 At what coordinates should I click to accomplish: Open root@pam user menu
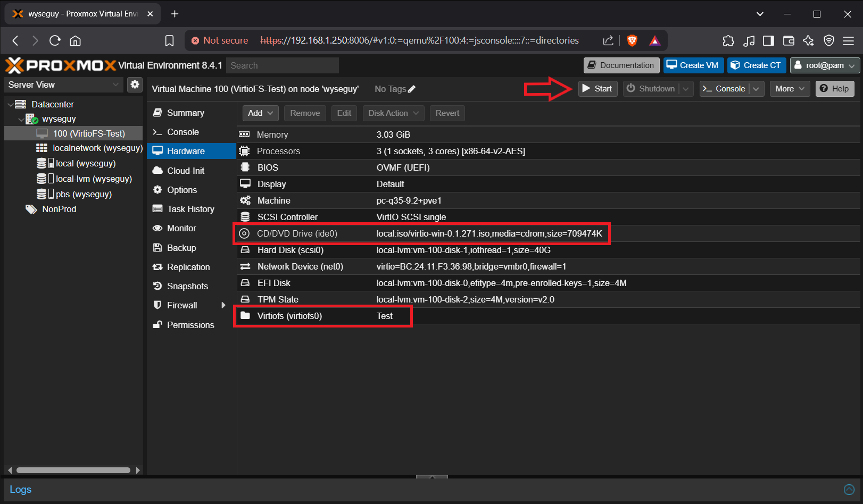point(825,65)
